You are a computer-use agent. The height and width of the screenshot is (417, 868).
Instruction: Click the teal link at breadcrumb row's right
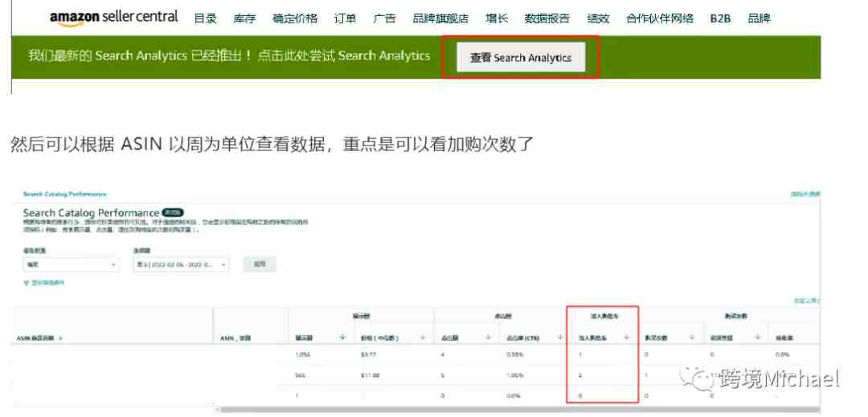805,194
